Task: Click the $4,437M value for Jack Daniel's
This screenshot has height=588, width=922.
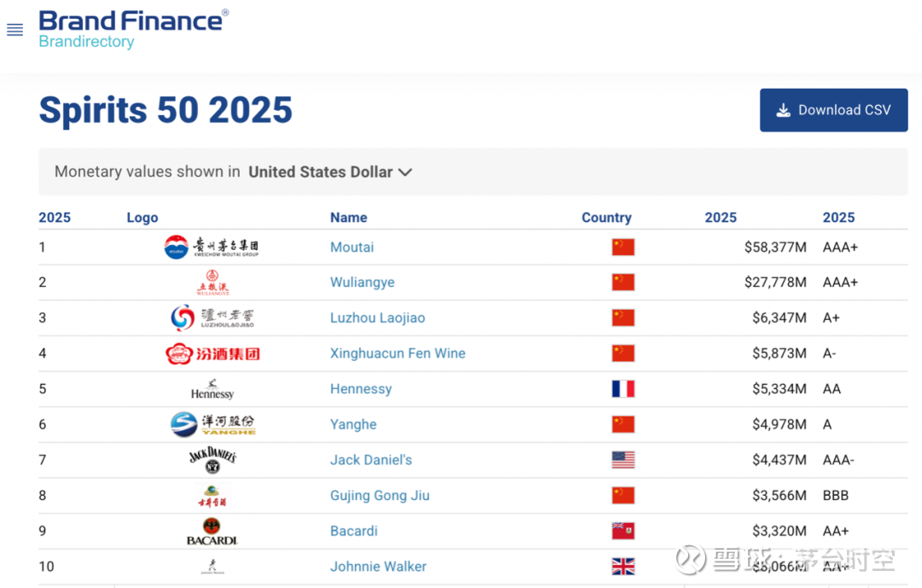Action: [779, 460]
